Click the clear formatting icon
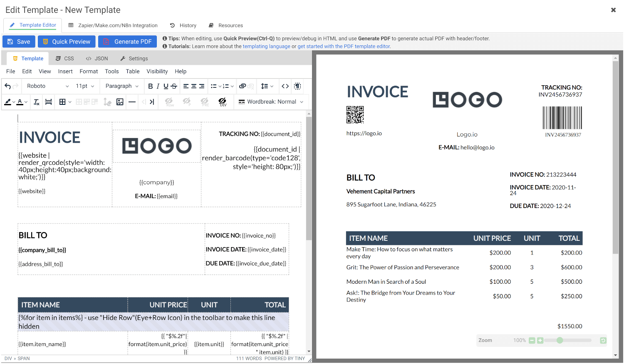The height and width of the screenshot is (364, 624). click(x=37, y=102)
